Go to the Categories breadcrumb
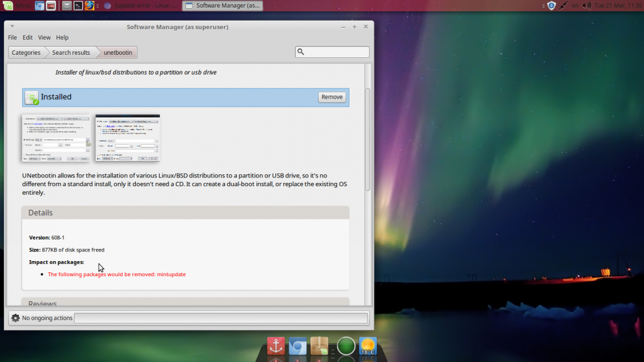This screenshot has height=362, width=644. pos(26,53)
